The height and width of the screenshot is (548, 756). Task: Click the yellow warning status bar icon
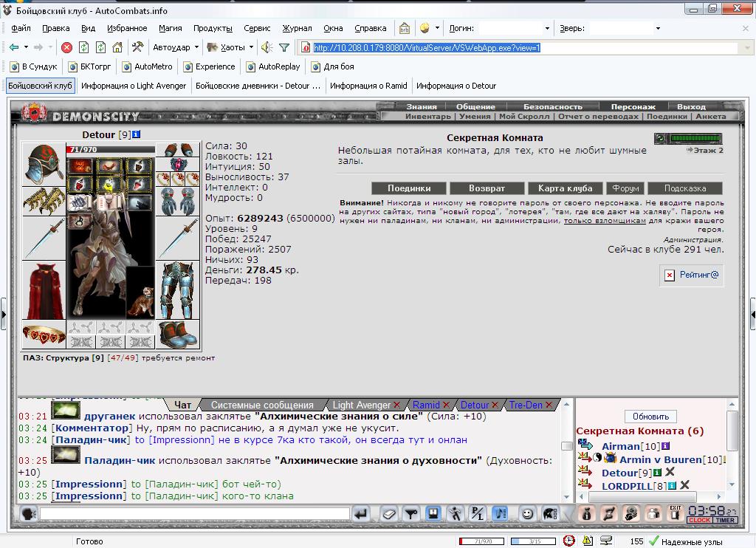588,541
